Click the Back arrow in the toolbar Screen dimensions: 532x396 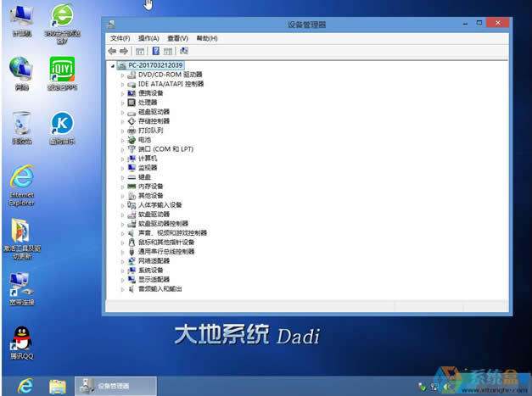point(112,51)
